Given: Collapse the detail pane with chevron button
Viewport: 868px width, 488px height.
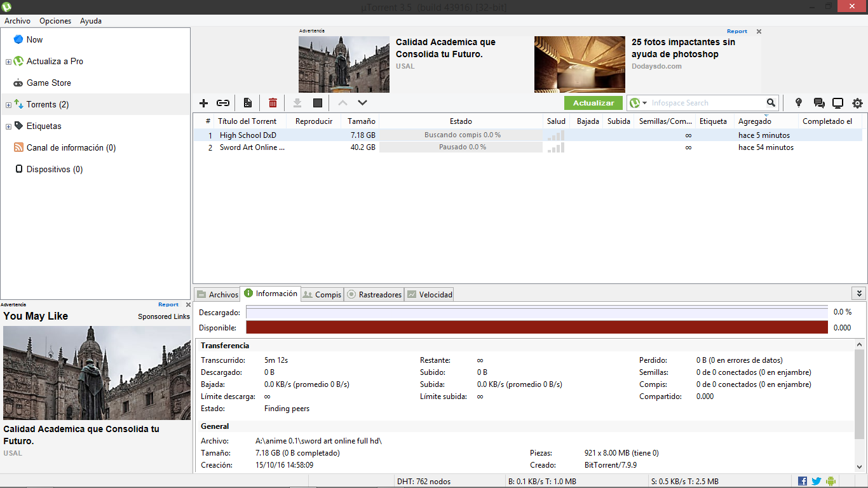Looking at the screenshot, I should (x=859, y=293).
